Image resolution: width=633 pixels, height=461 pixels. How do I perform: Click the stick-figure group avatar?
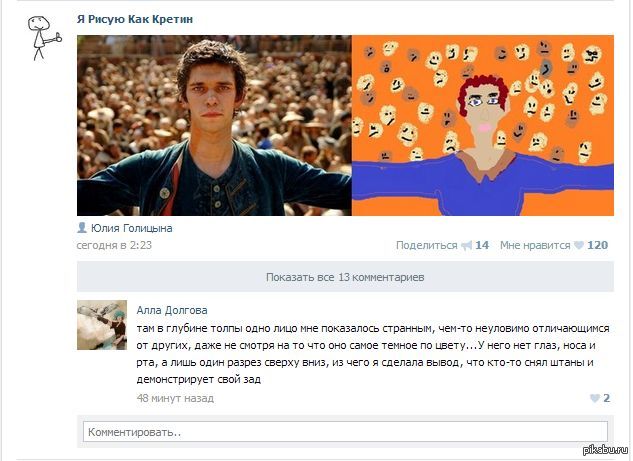[42, 36]
